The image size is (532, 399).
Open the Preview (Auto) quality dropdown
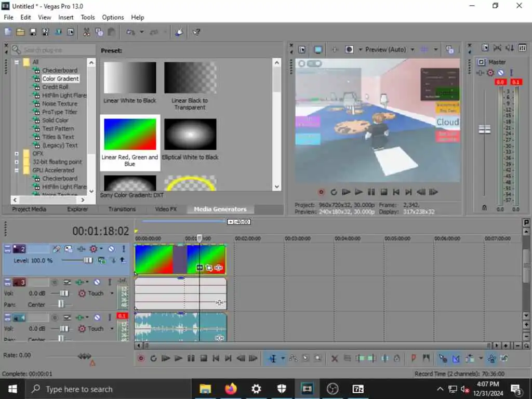point(413,50)
